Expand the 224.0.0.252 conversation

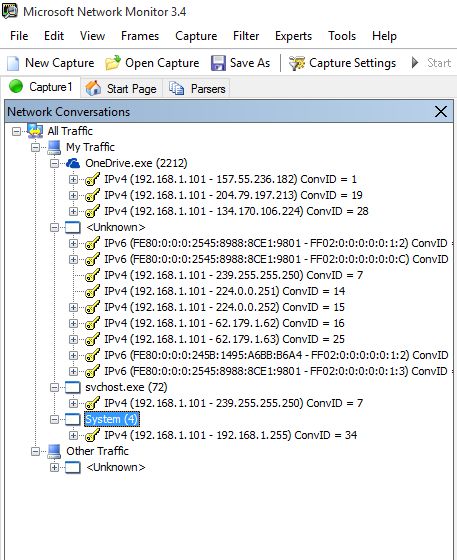73,308
